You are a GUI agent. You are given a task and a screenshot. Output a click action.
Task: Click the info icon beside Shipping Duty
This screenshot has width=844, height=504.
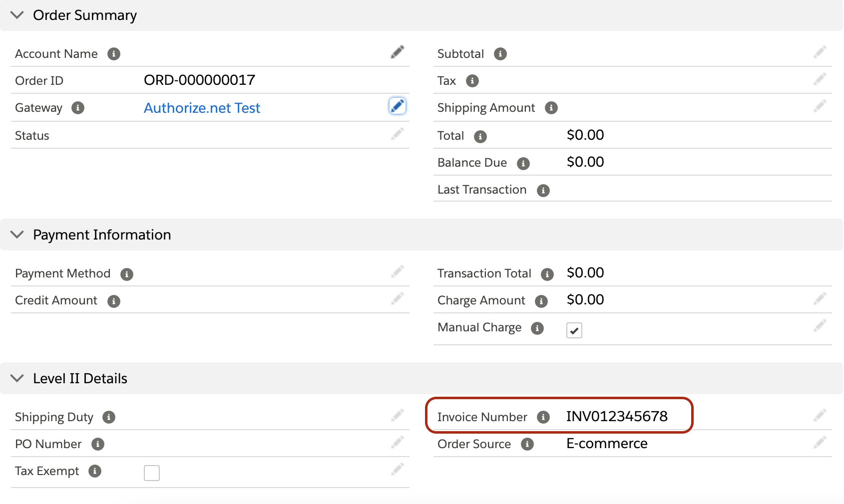[x=109, y=417]
